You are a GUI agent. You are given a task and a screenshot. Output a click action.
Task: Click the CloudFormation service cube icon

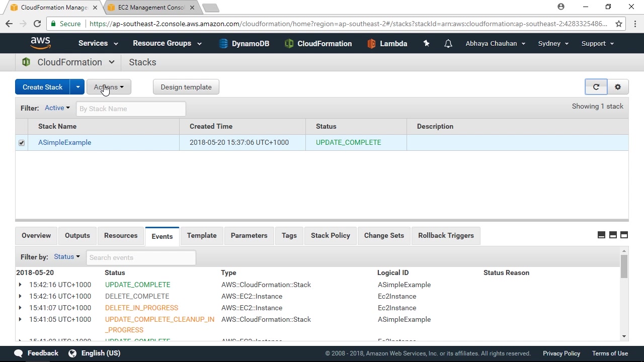[x=26, y=62]
